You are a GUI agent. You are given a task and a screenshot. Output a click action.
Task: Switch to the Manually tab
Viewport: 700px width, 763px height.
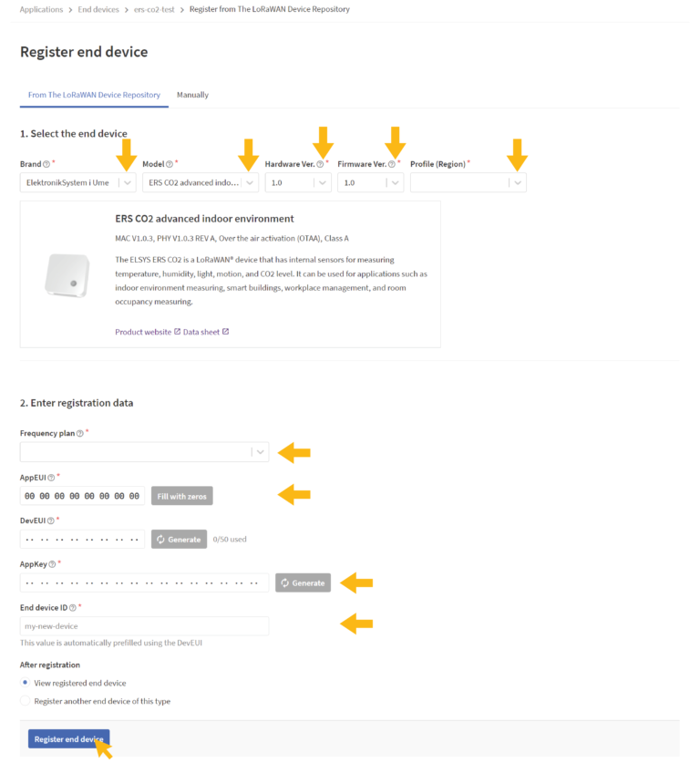[x=192, y=95]
